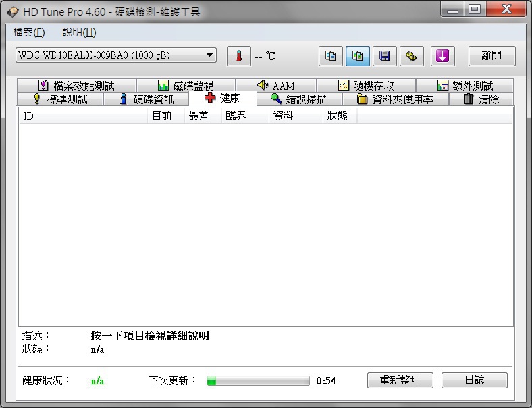Screen dimensions: 532x408
Task: Click the copy screenshot to clipboard icon
Action: pyautogui.click(x=358, y=56)
